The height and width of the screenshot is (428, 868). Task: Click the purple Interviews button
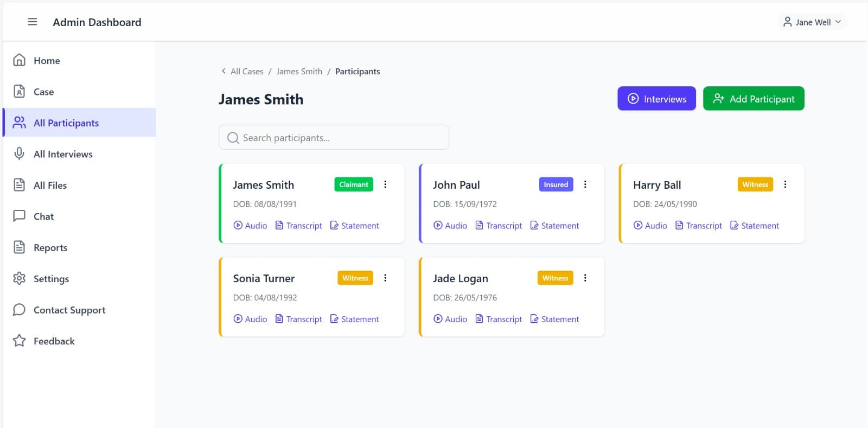click(x=656, y=99)
